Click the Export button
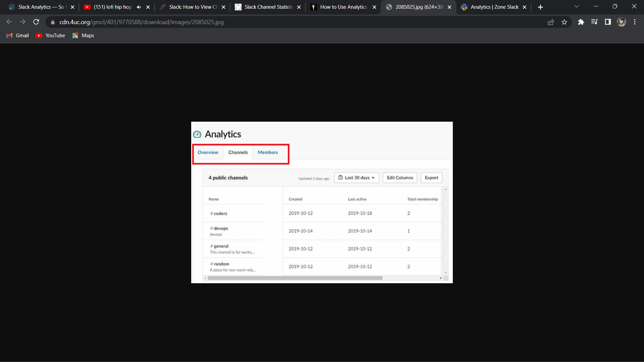This screenshot has width=644, height=362. click(431, 177)
